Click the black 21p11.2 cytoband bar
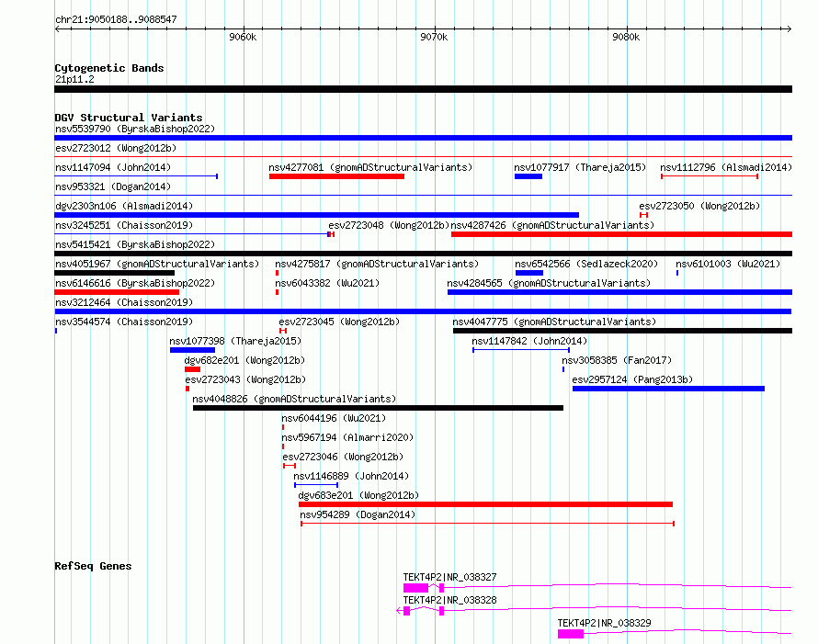The width and height of the screenshot is (818, 644). point(423,89)
